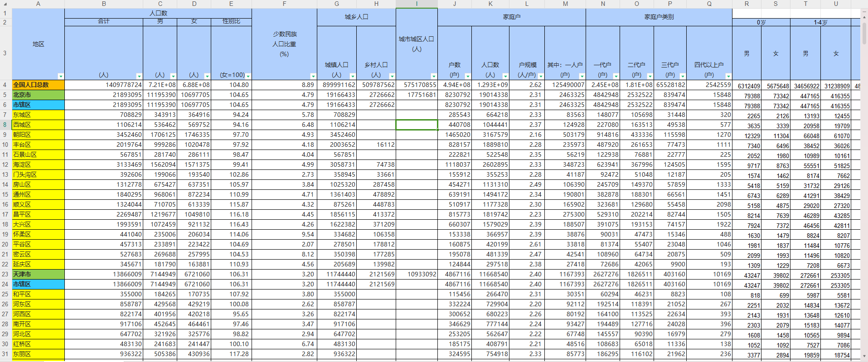Open the 地区 column filter dropdown
868x362 pixels.
point(61,76)
